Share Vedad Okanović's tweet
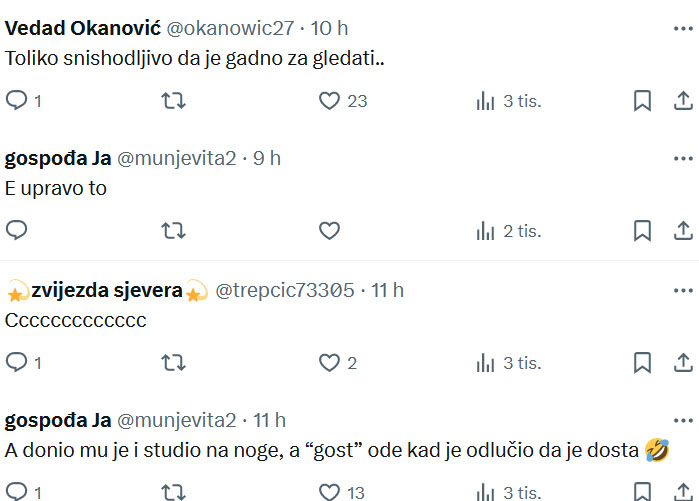The height and width of the screenshot is (501, 699). 683,100
